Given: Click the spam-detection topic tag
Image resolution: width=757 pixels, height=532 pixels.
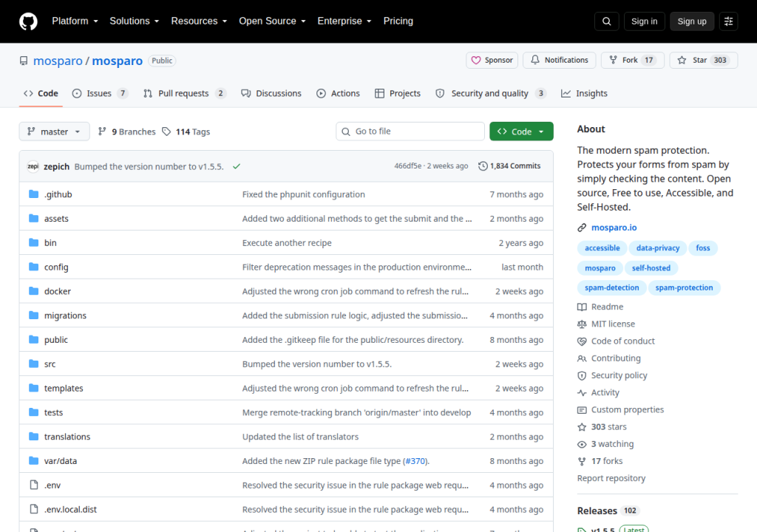Looking at the screenshot, I should 611,287.
